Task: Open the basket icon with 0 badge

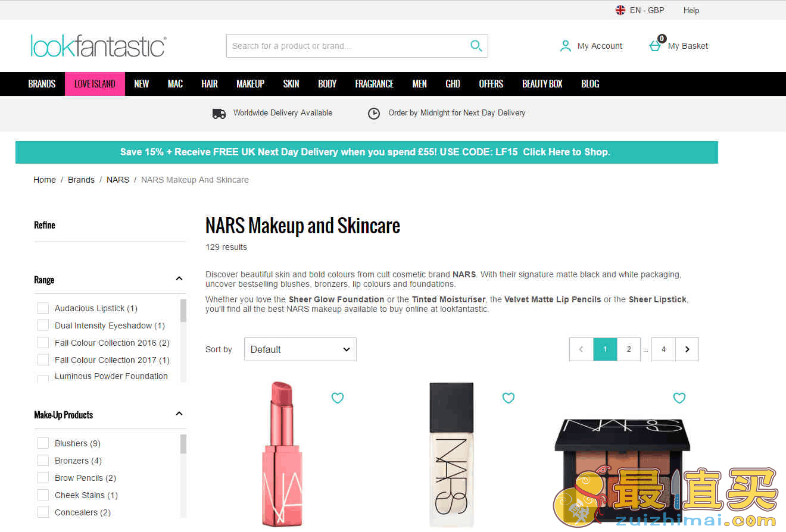Action: (x=657, y=44)
